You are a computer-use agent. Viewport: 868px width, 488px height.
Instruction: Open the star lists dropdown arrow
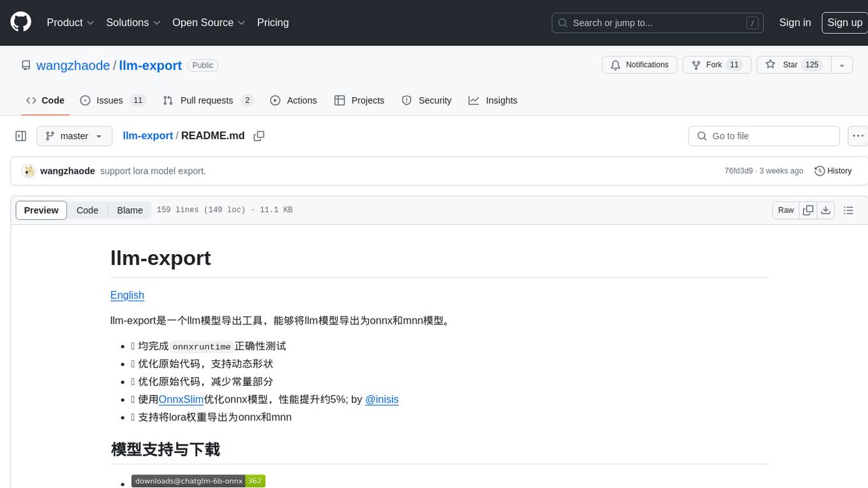click(842, 65)
